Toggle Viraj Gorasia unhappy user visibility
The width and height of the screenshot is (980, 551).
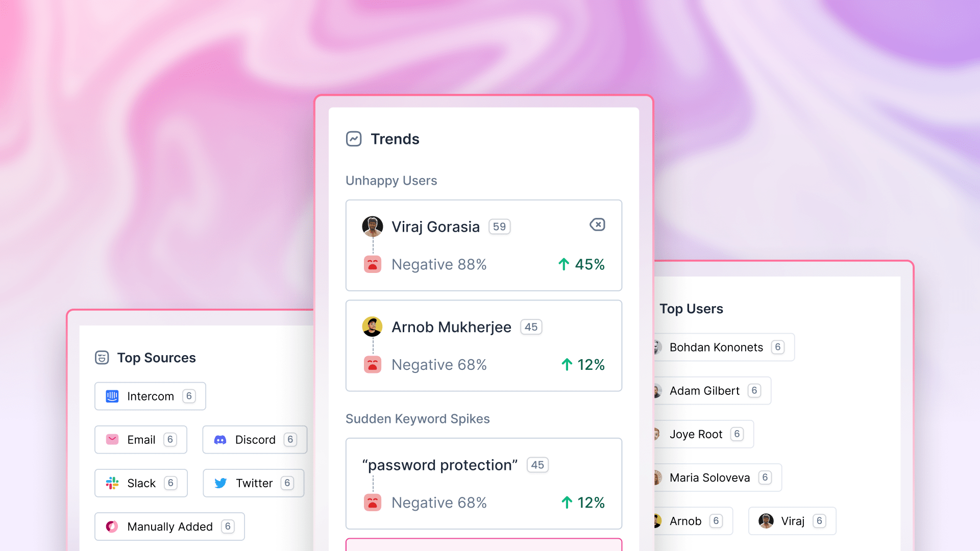click(597, 224)
